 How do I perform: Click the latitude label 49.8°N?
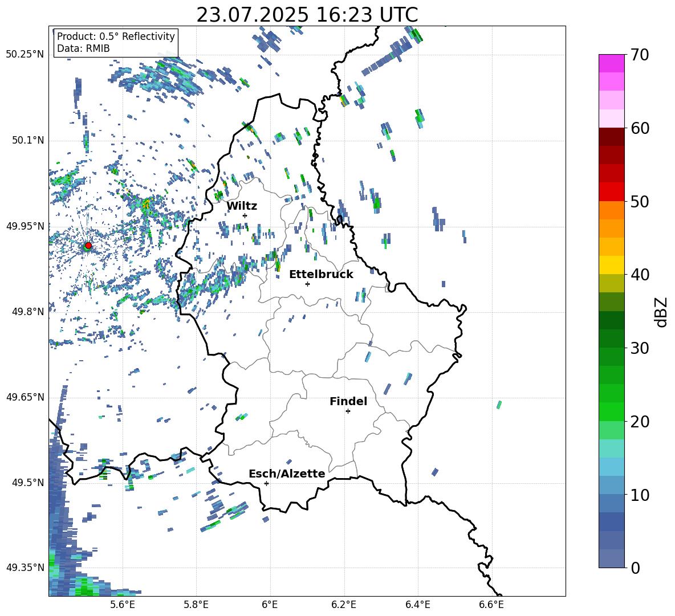27,312
